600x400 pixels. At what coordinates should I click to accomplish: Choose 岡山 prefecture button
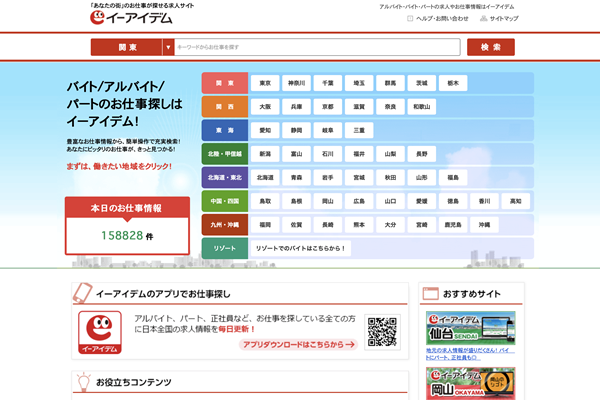[x=328, y=201]
